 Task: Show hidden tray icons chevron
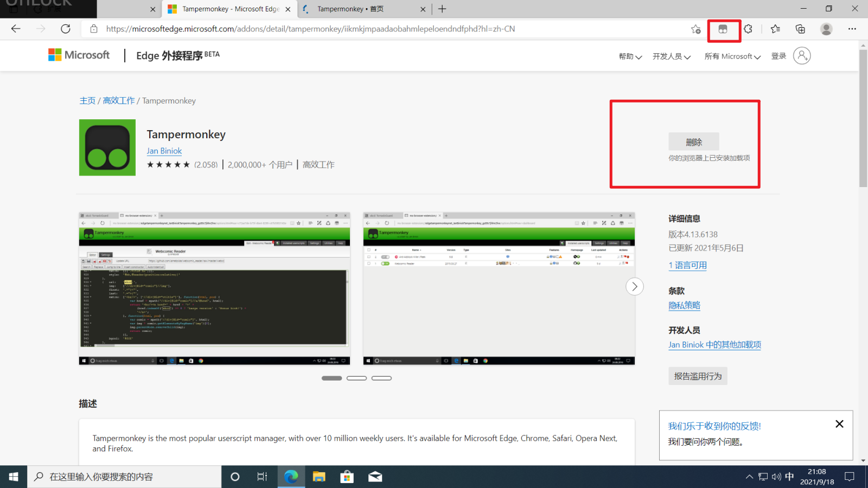pyautogui.click(x=749, y=477)
